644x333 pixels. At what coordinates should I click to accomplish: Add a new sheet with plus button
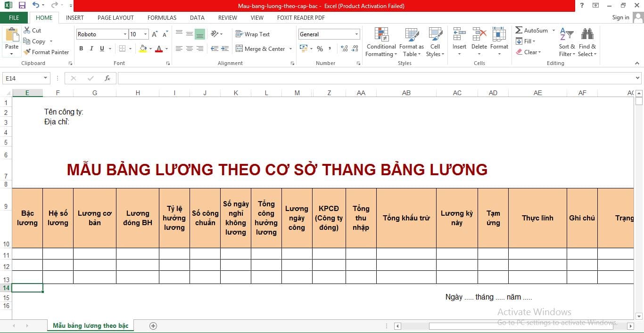(153, 326)
